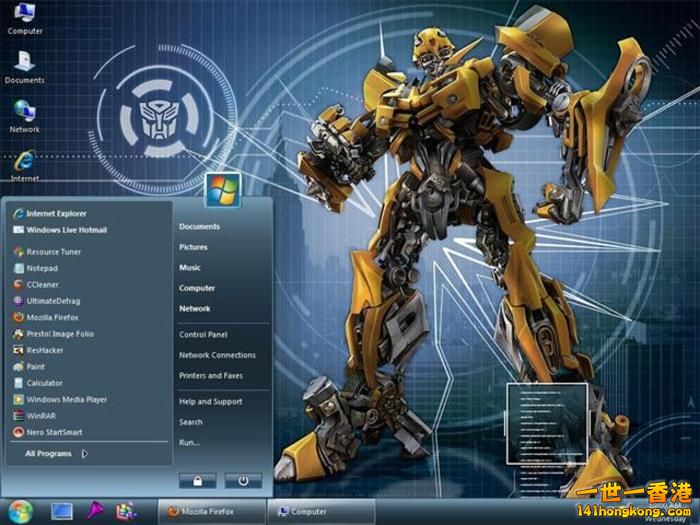Click the Nero StartSmart label
The width and height of the screenshot is (700, 525).
coord(54,432)
